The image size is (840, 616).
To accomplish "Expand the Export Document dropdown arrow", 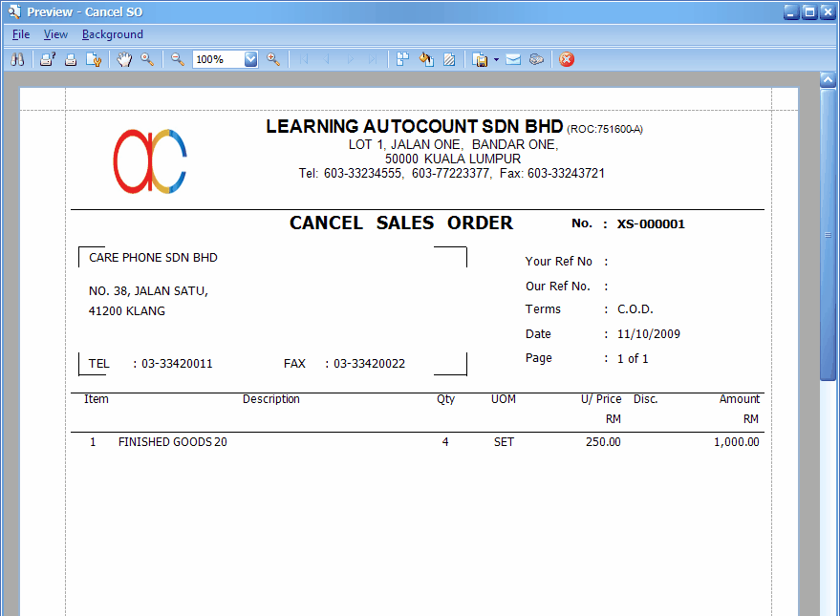I will pyautogui.click(x=496, y=59).
